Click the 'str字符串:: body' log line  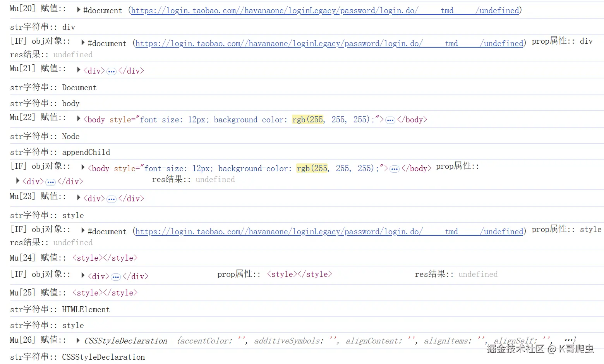[45, 103]
